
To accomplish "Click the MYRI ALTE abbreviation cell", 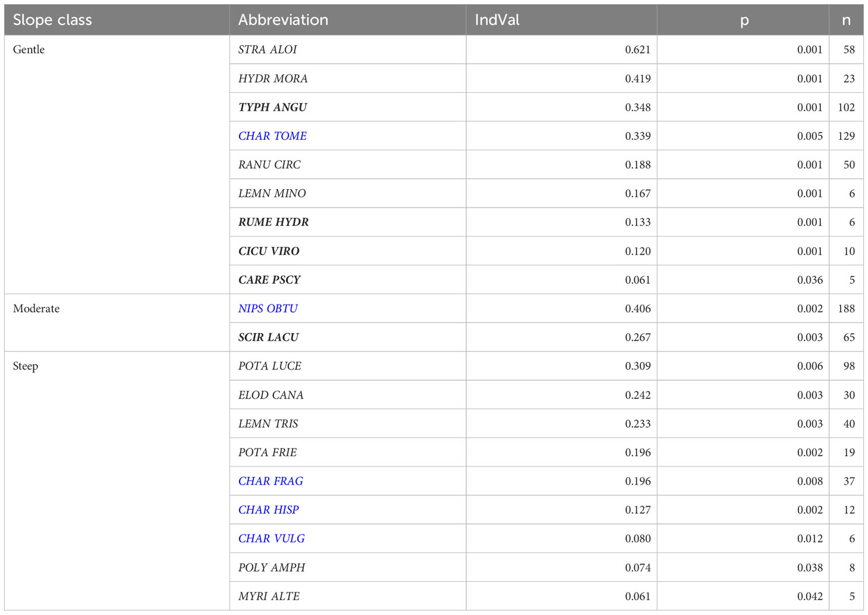I will 348,596.
